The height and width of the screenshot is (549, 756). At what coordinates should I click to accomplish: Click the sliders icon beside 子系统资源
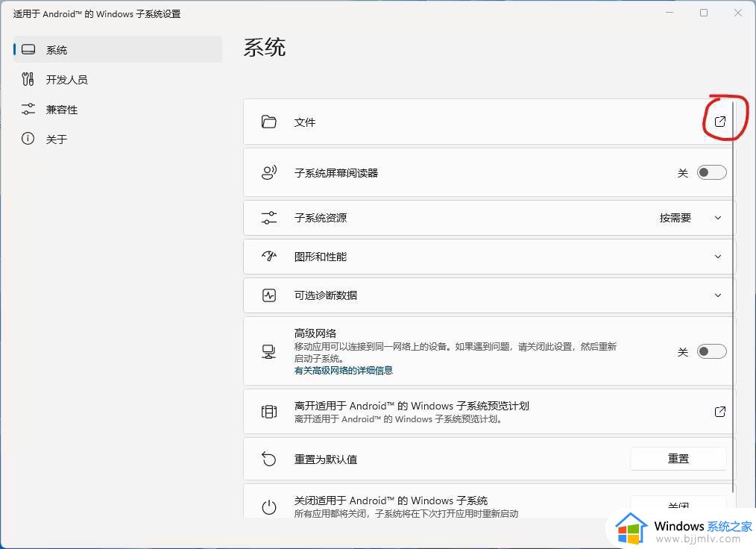[269, 218]
